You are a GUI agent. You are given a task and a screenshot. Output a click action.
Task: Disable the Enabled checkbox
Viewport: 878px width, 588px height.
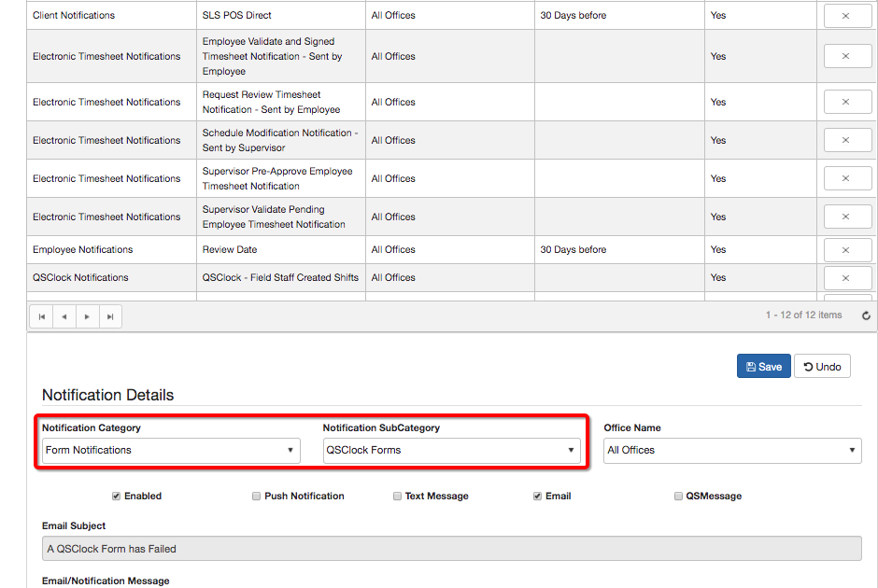(x=116, y=496)
